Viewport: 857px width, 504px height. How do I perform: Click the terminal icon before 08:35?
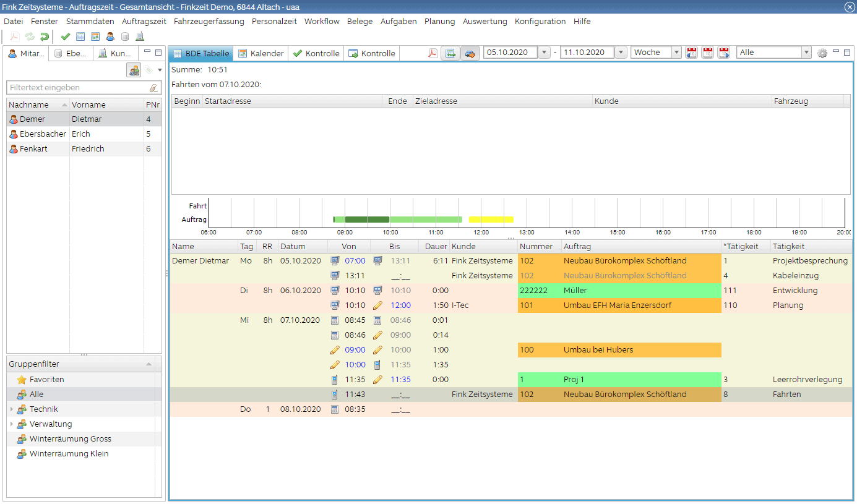[x=335, y=409]
